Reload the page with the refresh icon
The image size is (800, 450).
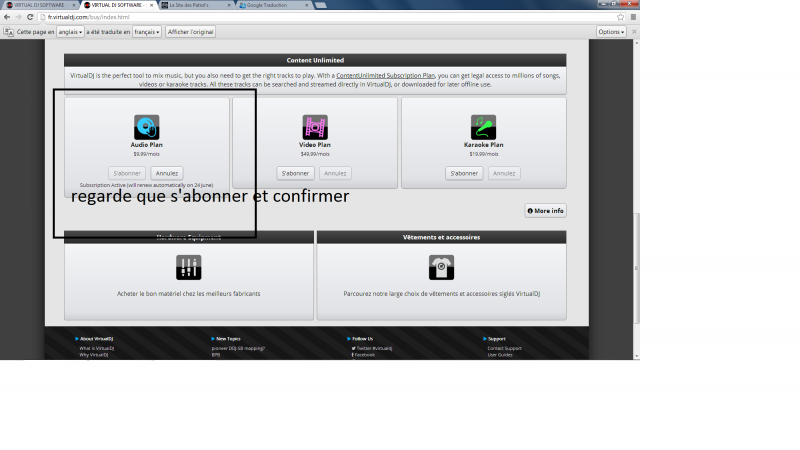(30, 17)
